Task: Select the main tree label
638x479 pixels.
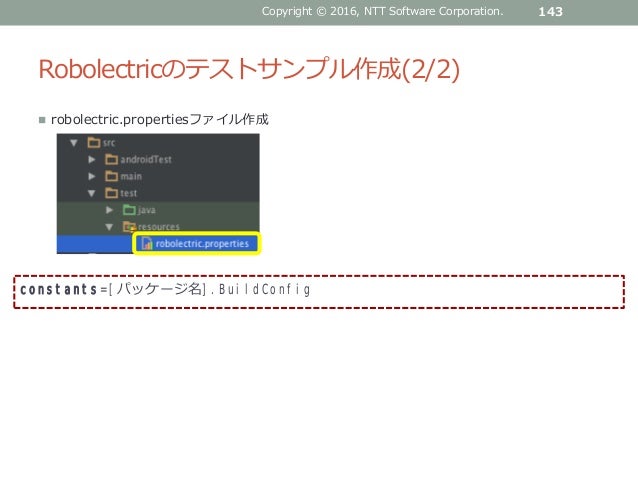Action: tap(131, 176)
